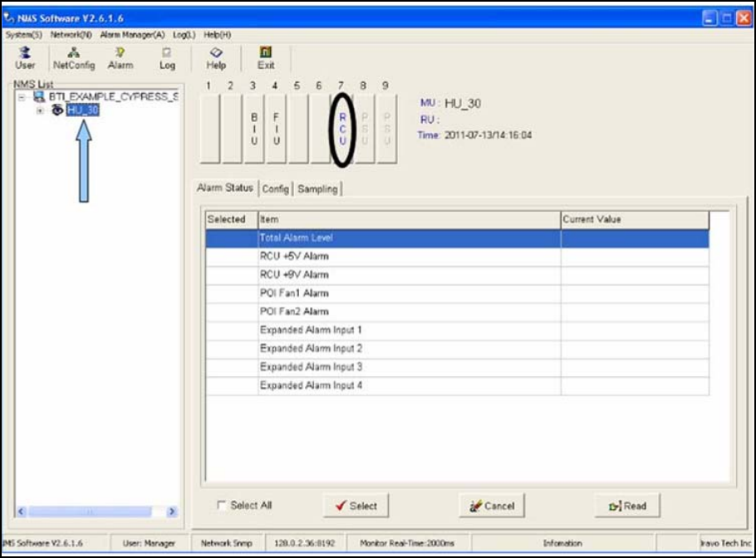Switch to the Alarm Status tab

(224, 188)
